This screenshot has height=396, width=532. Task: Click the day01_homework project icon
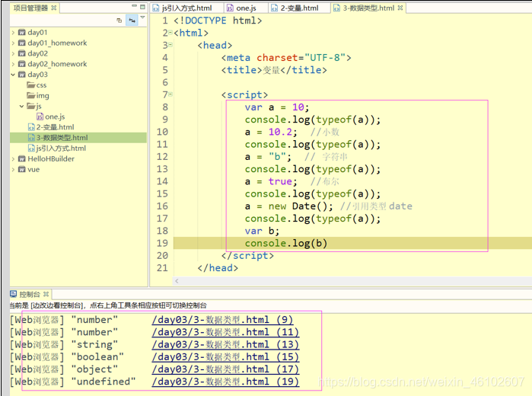click(22, 43)
